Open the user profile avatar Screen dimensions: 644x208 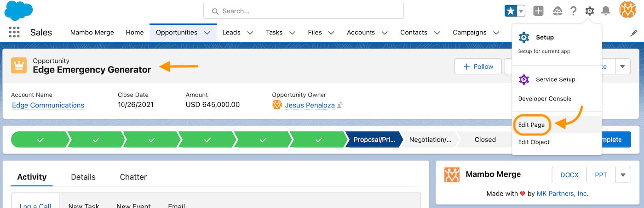pyautogui.click(x=627, y=10)
